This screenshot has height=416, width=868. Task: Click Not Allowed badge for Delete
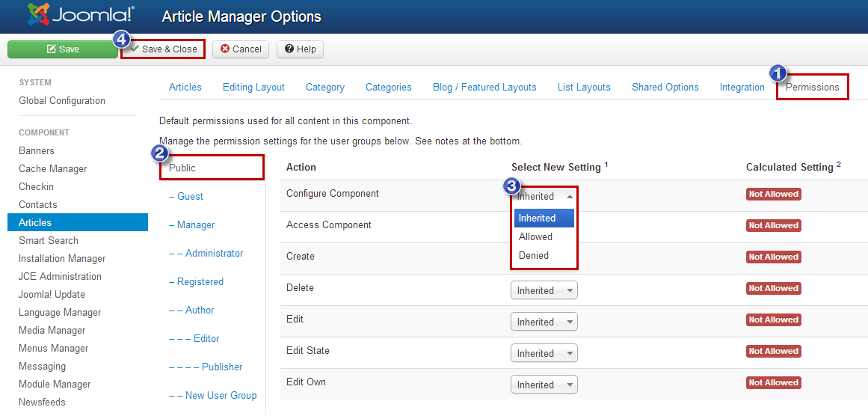click(774, 288)
